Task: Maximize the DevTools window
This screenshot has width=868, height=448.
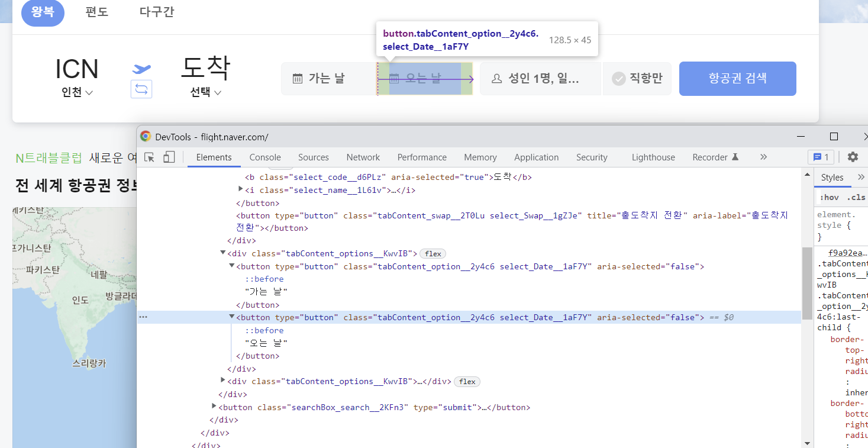Action: pyautogui.click(x=834, y=136)
